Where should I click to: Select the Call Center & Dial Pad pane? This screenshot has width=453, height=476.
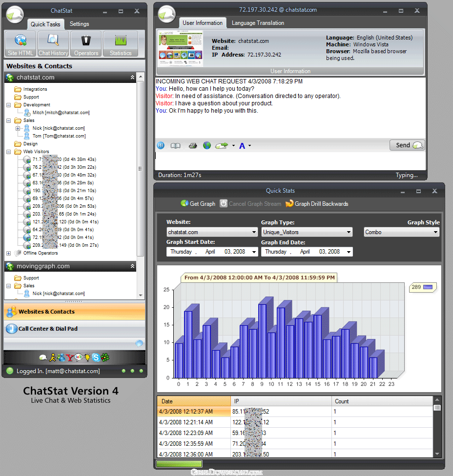coord(74,329)
